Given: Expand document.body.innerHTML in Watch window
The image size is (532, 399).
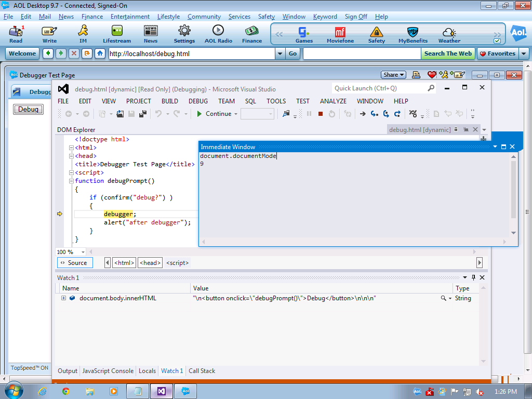Looking at the screenshot, I should pos(63,298).
